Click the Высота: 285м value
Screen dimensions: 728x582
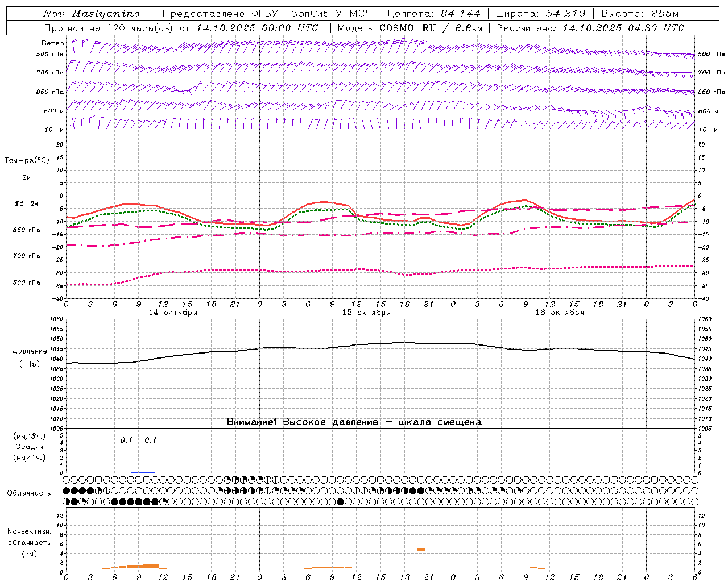[x=640, y=14]
